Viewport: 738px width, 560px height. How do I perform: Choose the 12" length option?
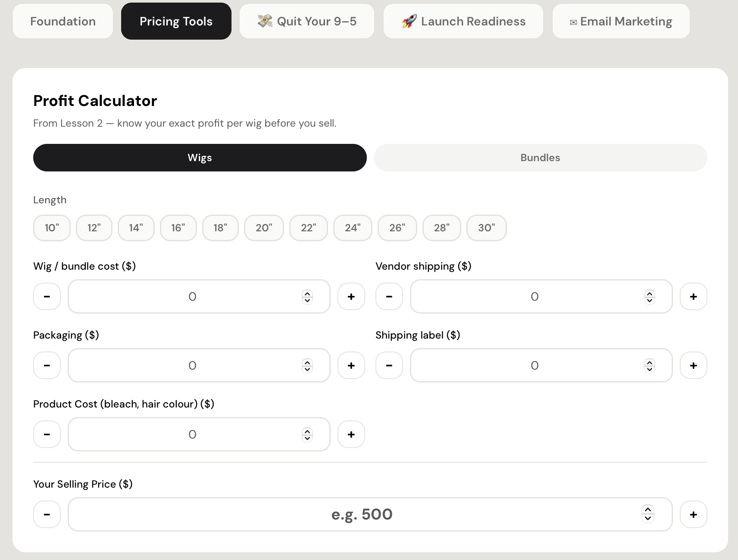click(x=94, y=228)
